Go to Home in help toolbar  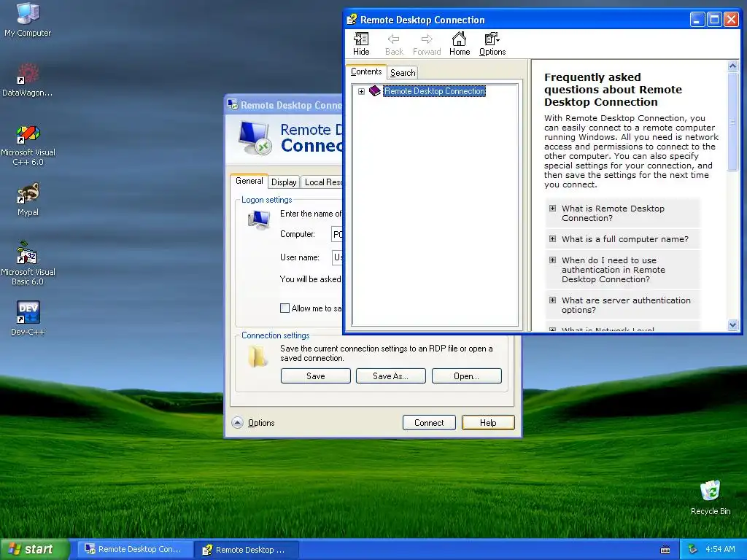460,44
